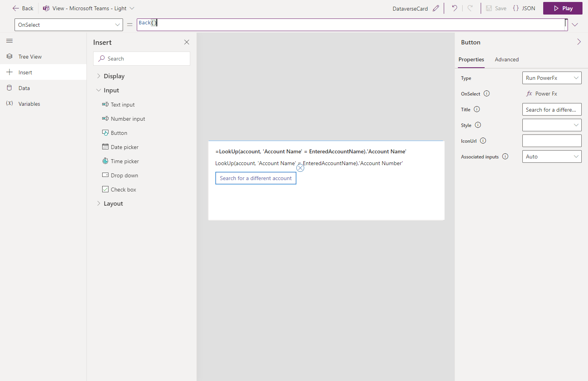
Task: Toggle the hamburger navigation menu
Action: click(x=10, y=41)
